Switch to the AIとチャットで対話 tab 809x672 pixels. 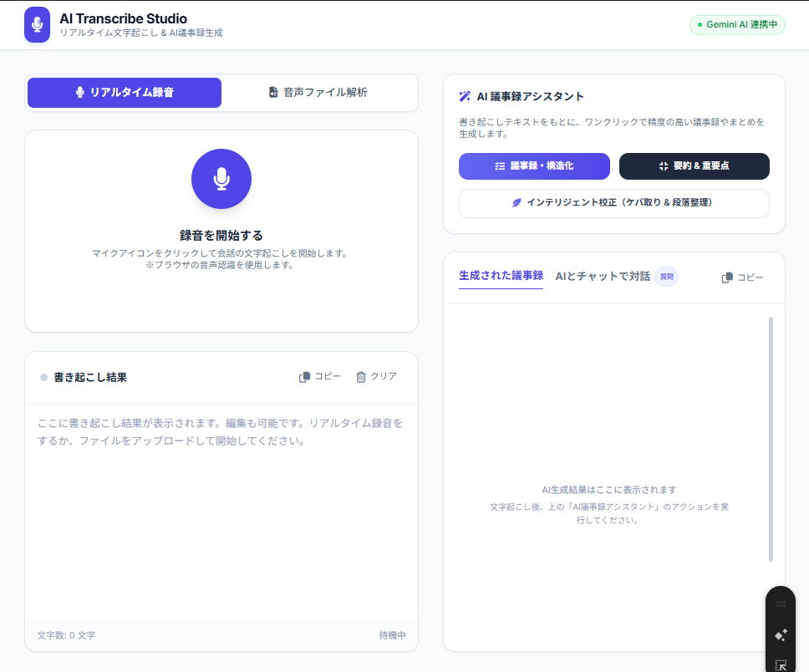click(x=603, y=277)
